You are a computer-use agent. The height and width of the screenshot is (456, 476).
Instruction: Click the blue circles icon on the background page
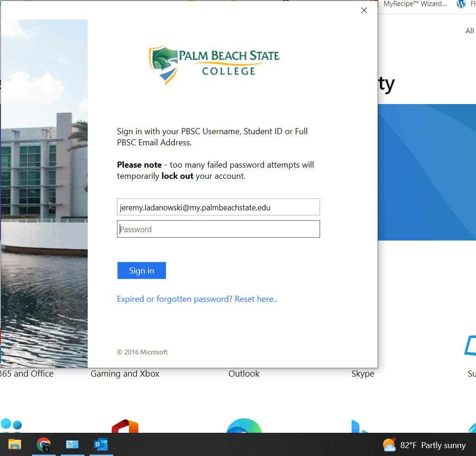(11, 425)
